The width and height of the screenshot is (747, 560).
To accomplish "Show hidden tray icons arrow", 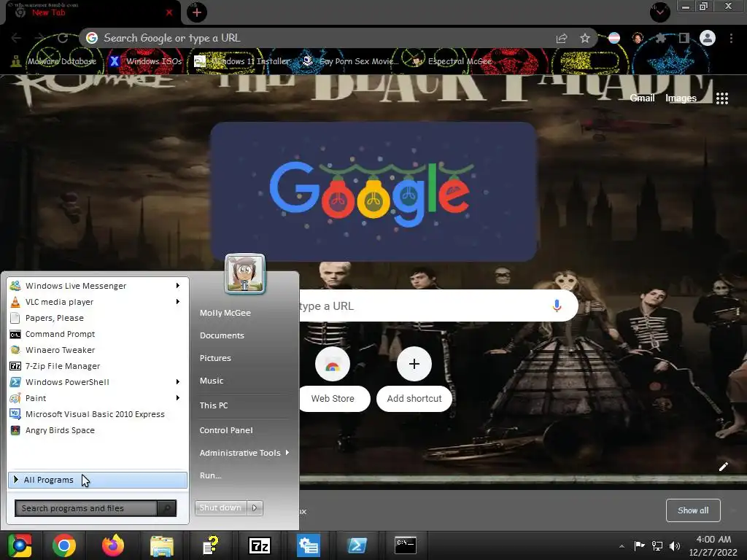I will pyautogui.click(x=622, y=546).
